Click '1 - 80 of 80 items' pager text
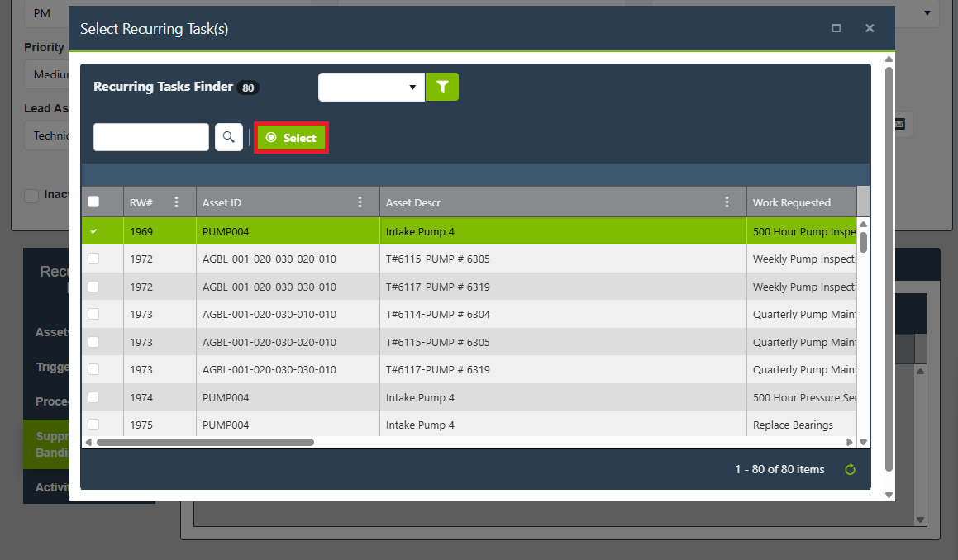The height and width of the screenshot is (560, 958). click(x=779, y=469)
